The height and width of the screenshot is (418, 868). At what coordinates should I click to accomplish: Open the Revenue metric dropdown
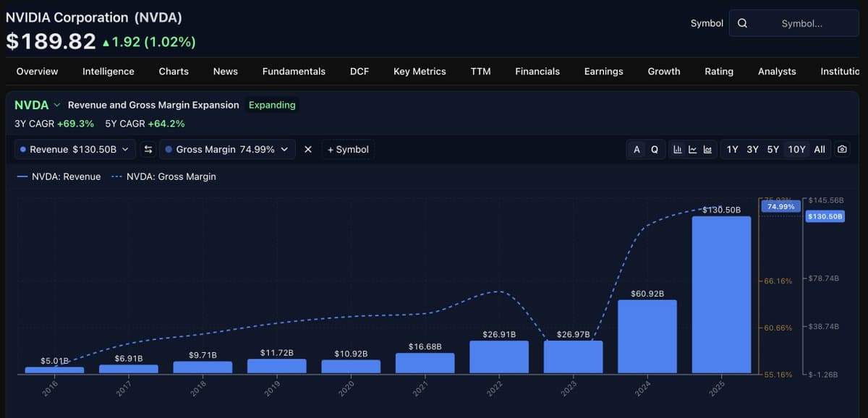[124, 149]
